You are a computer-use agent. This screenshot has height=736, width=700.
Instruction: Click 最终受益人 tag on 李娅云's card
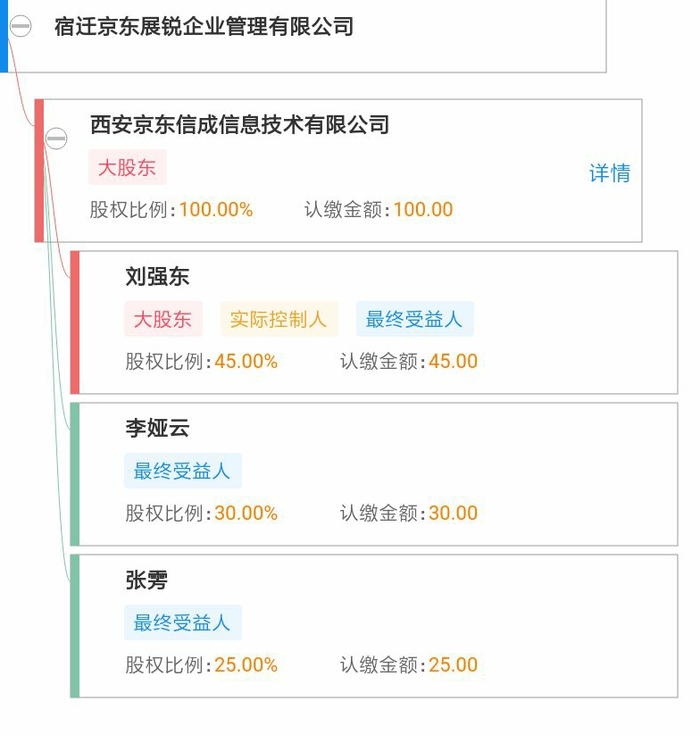(x=183, y=471)
